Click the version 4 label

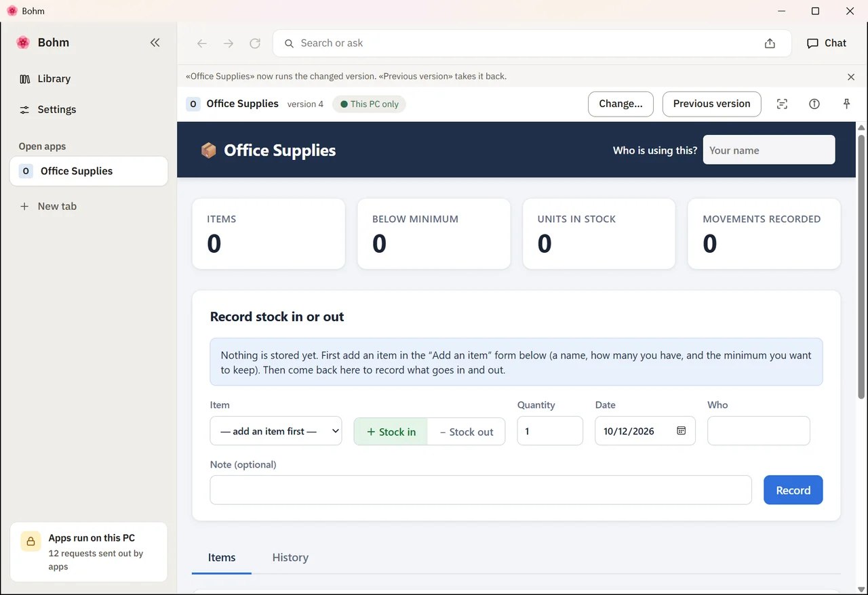coord(305,104)
